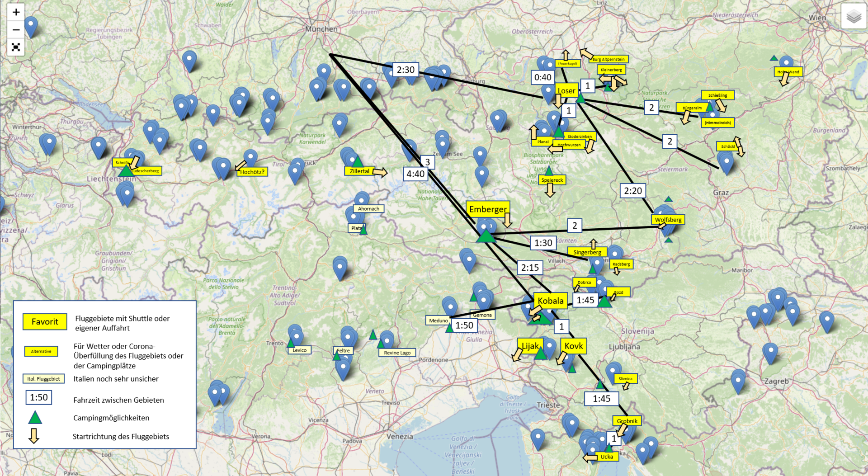Viewport: 868px width, 476px height.
Task: Click the Zillertal label
Action: coord(359,171)
